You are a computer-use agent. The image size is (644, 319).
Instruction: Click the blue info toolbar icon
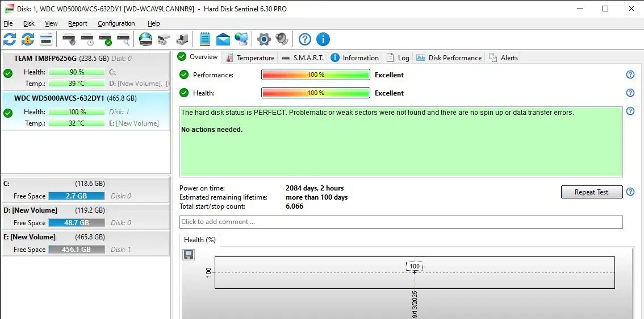[323, 39]
